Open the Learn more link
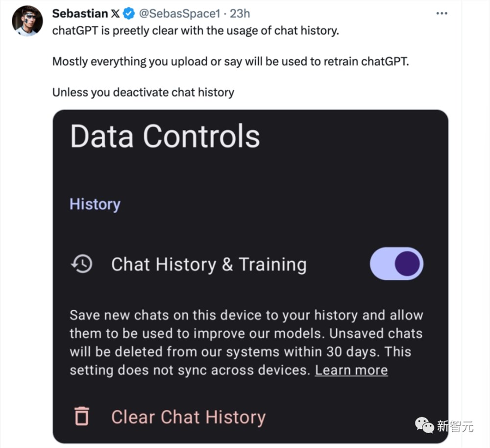 coord(351,370)
